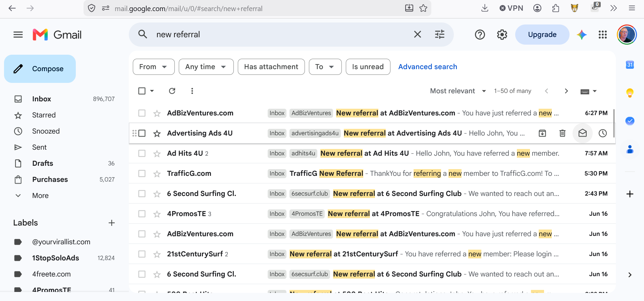Open the Google account avatar

tap(627, 35)
